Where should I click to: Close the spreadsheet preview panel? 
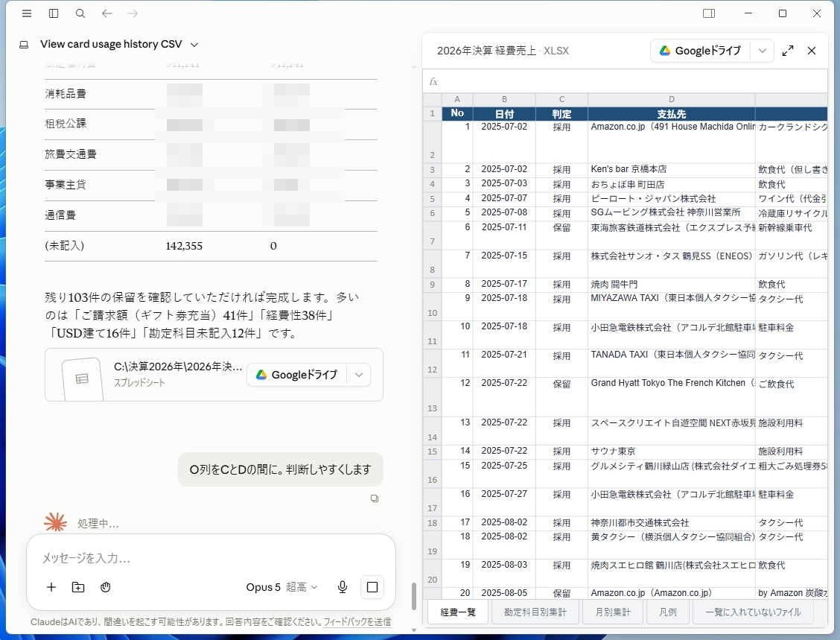click(812, 51)
